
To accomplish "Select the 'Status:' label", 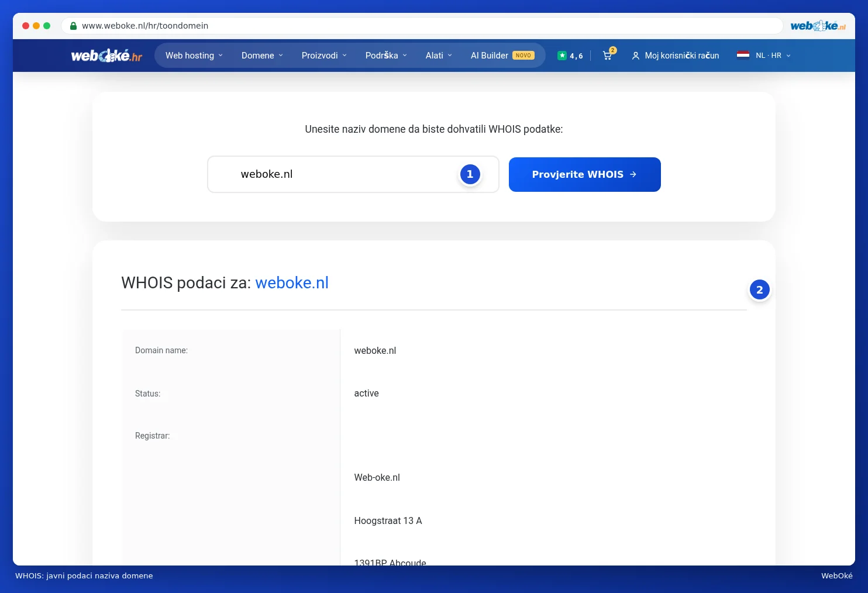I will coord(147,394).
